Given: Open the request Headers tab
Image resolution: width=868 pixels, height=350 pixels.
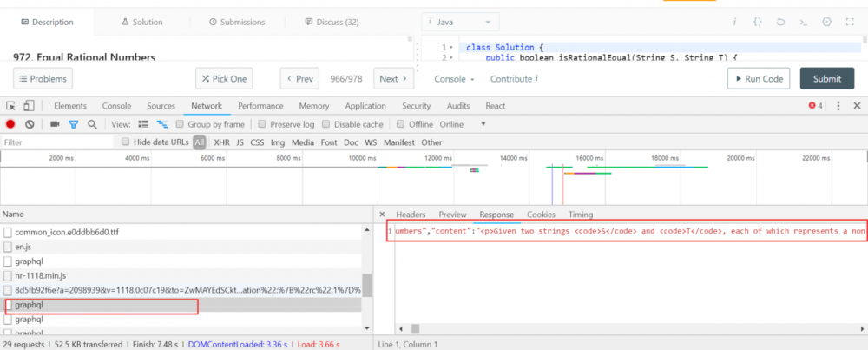Looking at the screenshot, I should tap(411, 215).
